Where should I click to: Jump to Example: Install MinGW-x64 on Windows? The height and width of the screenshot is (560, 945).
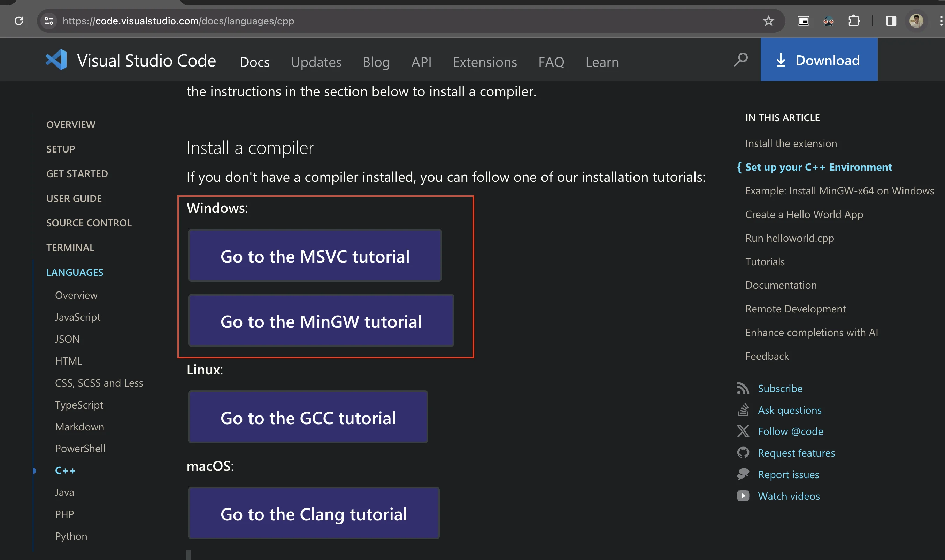tap(839, 190)
